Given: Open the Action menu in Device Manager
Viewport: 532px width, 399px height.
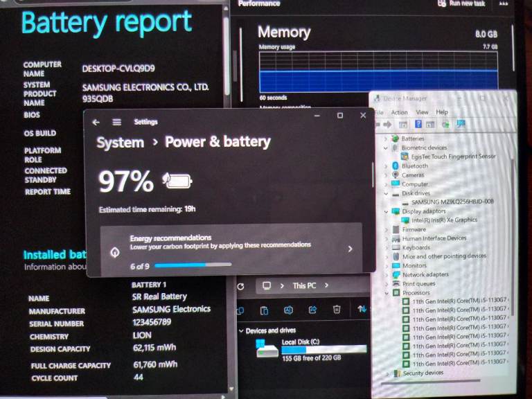Looking at the screenshot, I should click(x=399, y=112).
